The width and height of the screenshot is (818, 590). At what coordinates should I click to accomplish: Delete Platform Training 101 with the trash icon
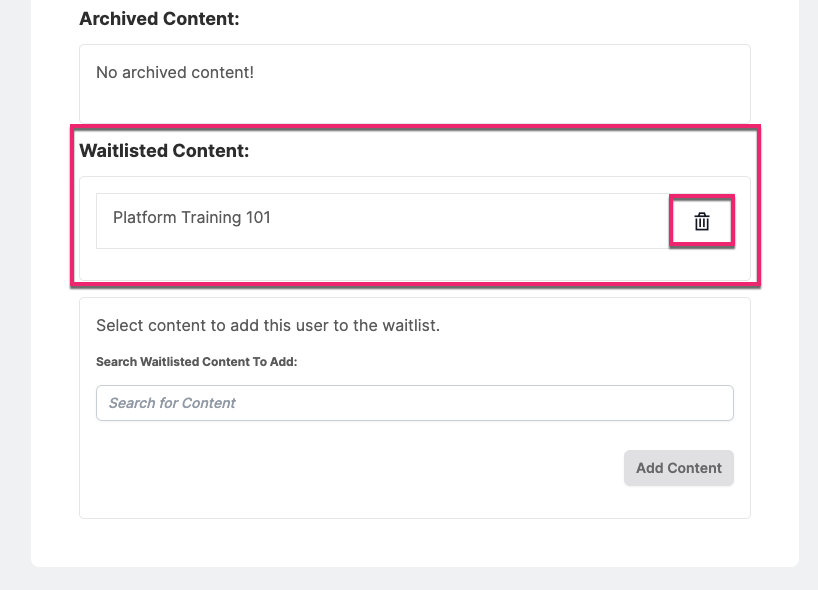(702, 221)
